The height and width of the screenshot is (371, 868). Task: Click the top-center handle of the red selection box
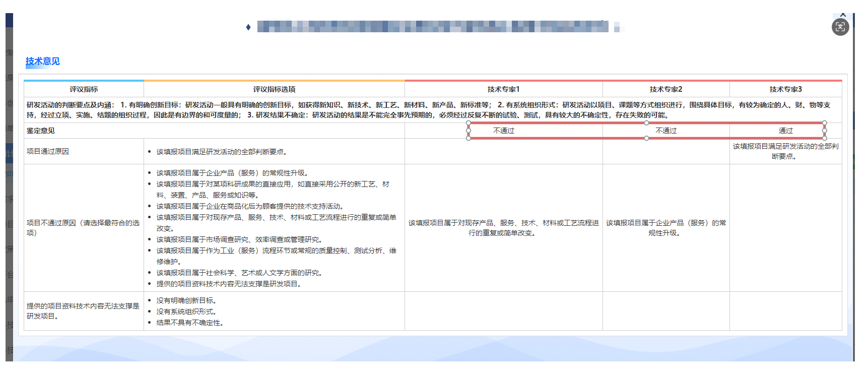(646, 123)
